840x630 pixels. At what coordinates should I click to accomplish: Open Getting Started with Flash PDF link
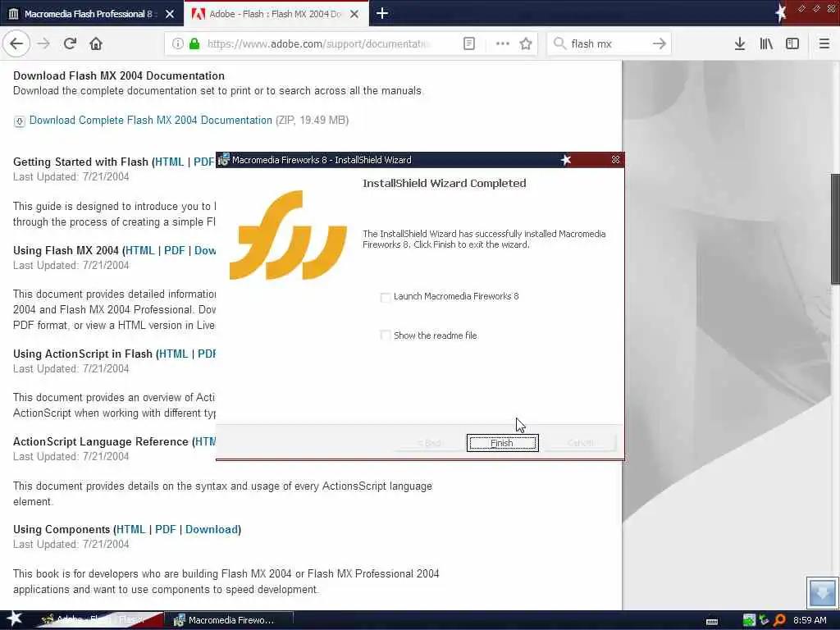point(204,162)
